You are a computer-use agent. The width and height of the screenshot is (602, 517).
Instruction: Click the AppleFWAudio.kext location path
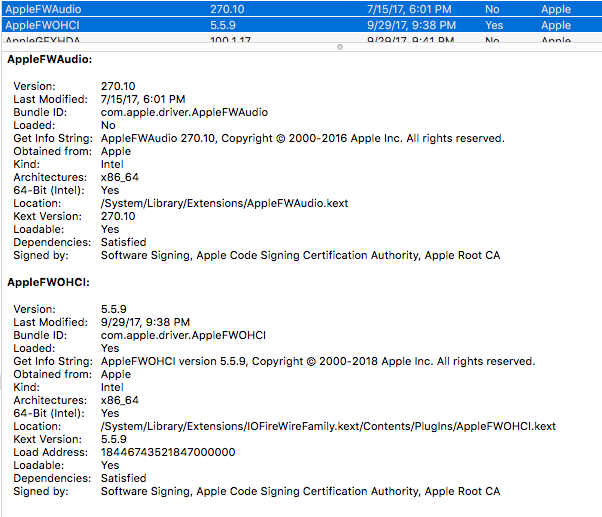point(225,203)
